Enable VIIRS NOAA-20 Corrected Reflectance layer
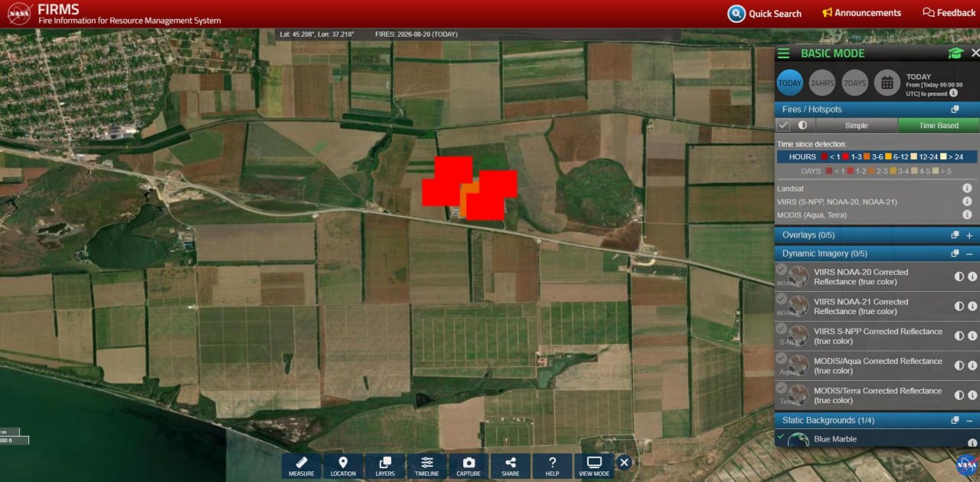The width and height of the screenshot is (980, 482). coord(781,270)
